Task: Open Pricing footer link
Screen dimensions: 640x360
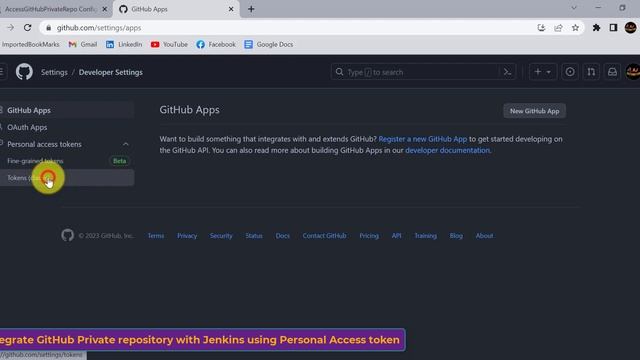Action: tap(369, 236)
